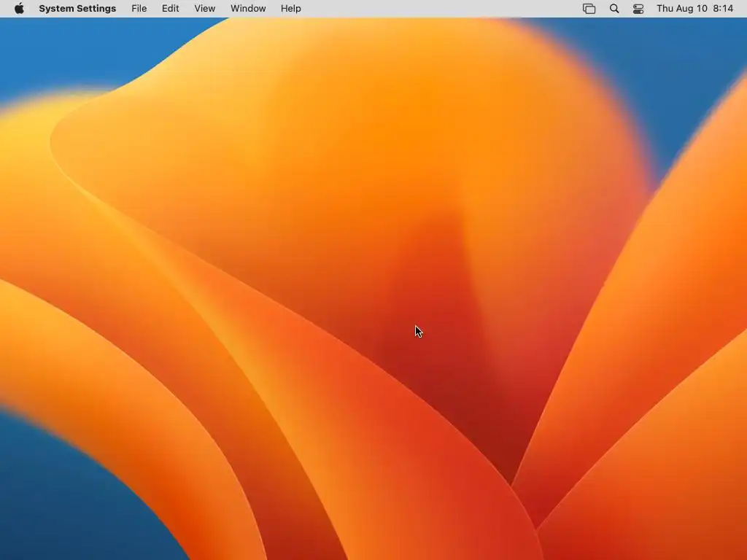
Task: Click the Stage Manager icon in menu bar
Action: click(x=589, y=9)
